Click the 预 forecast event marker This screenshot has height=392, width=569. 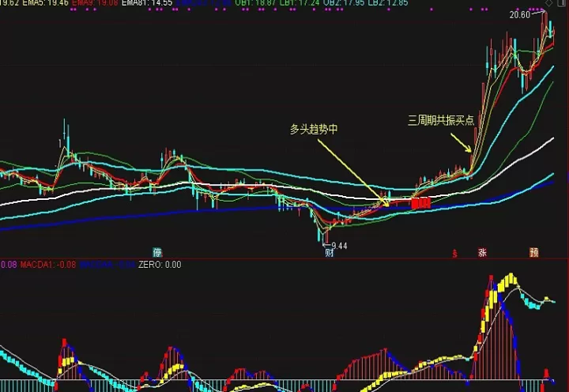click(x=533, y=252)
